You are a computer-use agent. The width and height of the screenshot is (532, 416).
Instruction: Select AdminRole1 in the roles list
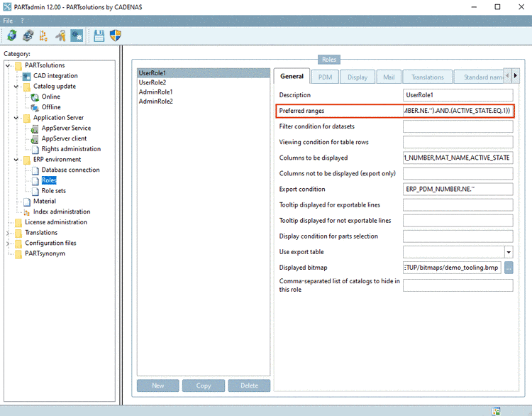click(x=204, y=92)
